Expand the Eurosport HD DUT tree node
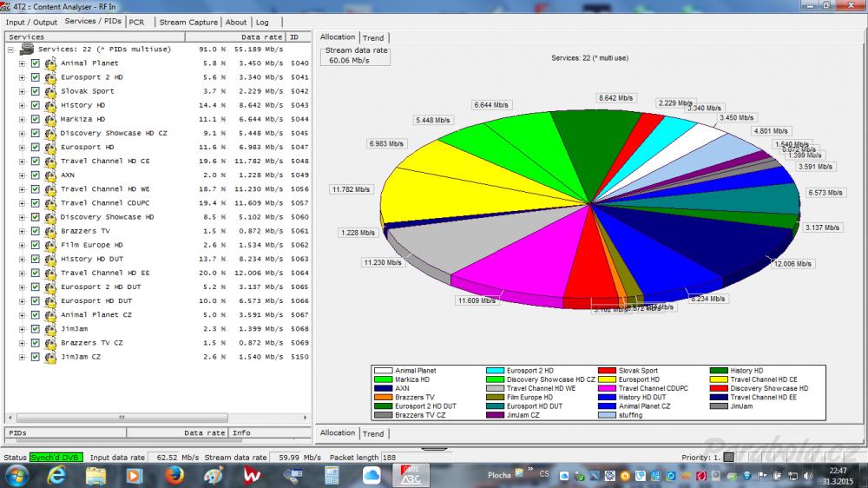 (x=23, y=301)
